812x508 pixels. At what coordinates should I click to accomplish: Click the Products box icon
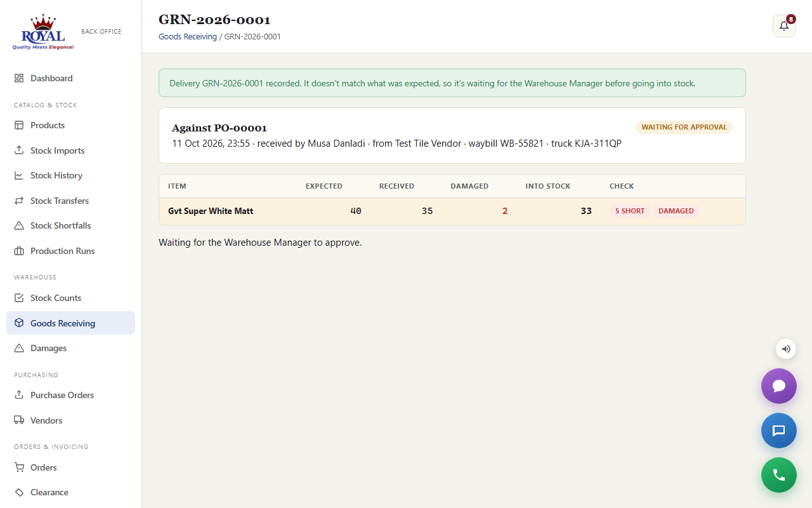click(19, 125)
